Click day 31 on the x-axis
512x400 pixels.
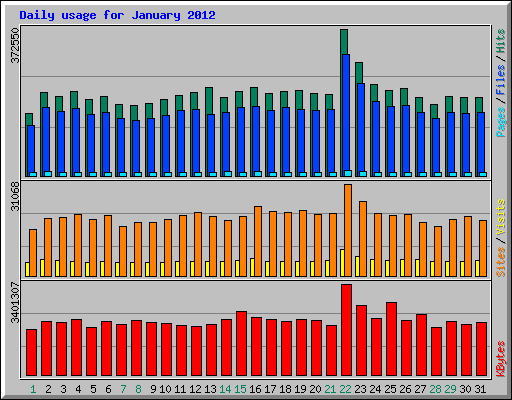tap(480, 389)
